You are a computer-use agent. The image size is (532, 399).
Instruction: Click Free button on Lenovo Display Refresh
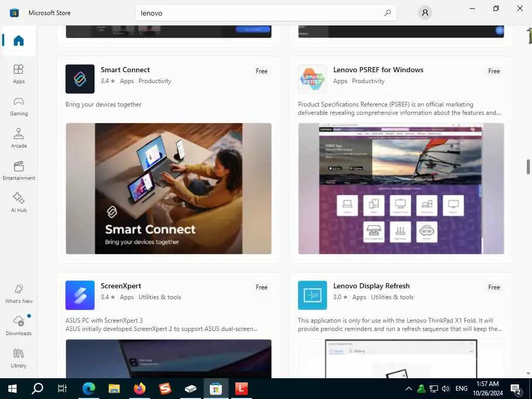click(494, 287)
